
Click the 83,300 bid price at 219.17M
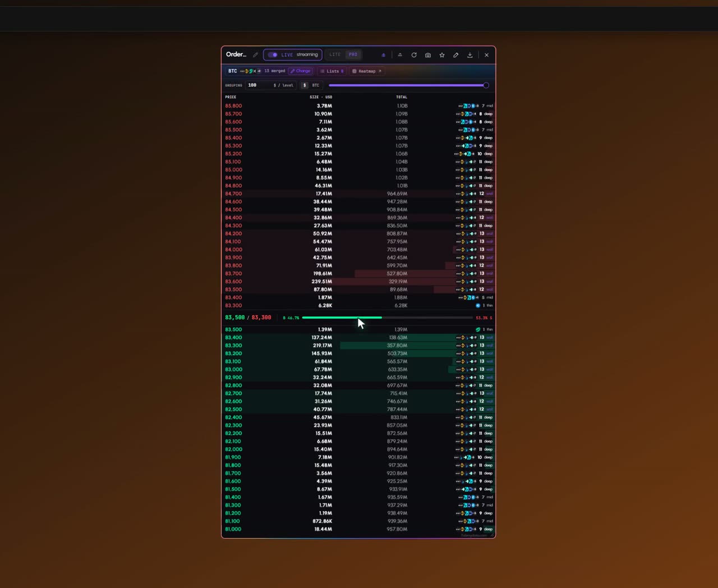pyautogui.click(x=233, y=346)
